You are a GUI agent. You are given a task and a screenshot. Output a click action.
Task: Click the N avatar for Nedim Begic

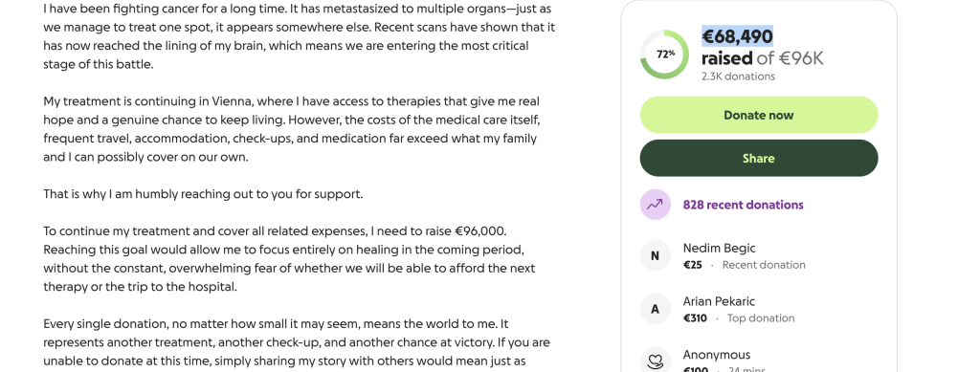pyautogui.click(x=655, y=256)
